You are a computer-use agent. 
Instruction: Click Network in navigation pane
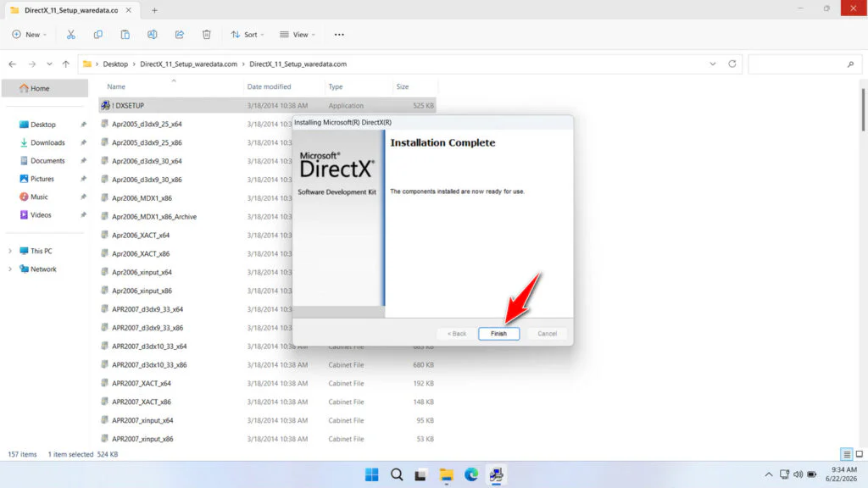pyautogui.click(x=43, y=269)
